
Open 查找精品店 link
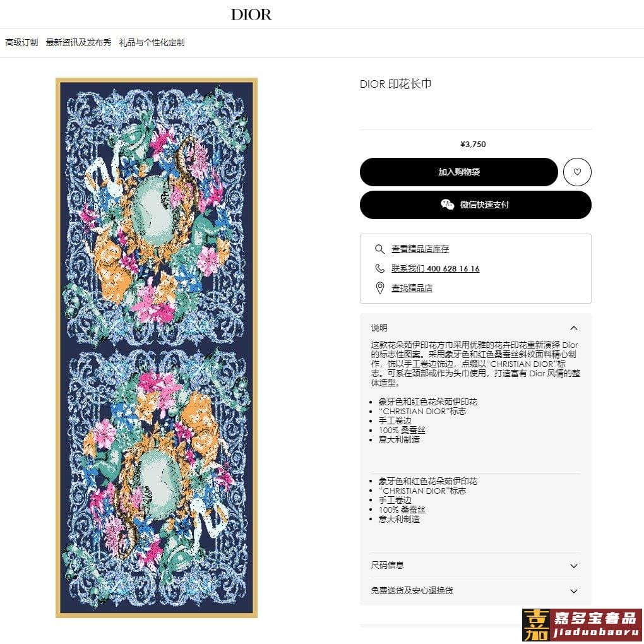[412, 288]
